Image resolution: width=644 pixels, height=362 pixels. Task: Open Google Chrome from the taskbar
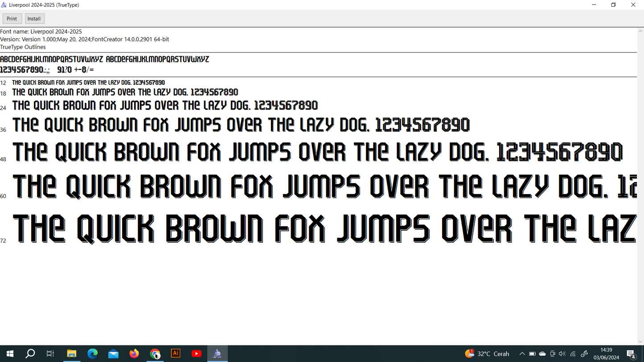click(155, 354)
